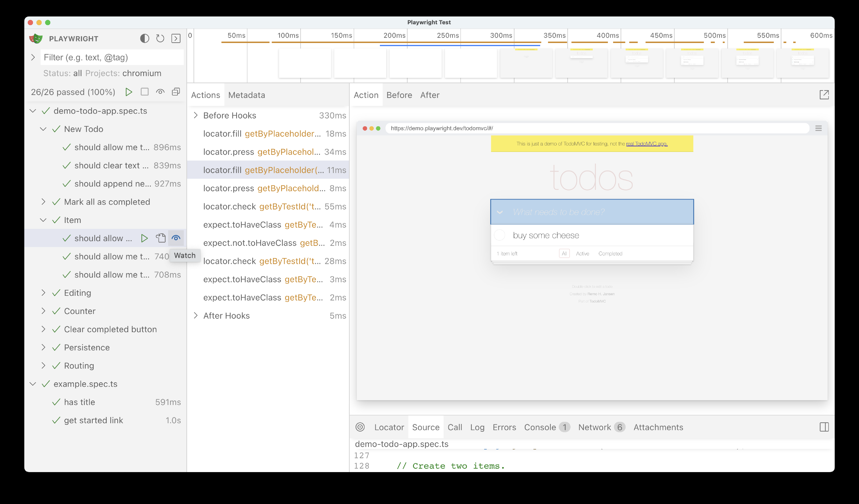Run the selected 'should allow' test
The height and width of the screenshot is (504, 859).
(x=145, y=238)
